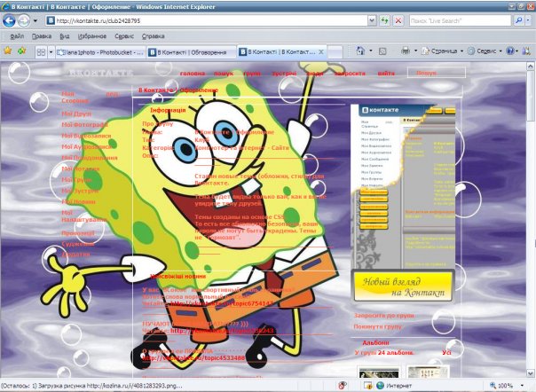
Task: Open the recent pages dropdown arrow
Action: click(35, 21)
